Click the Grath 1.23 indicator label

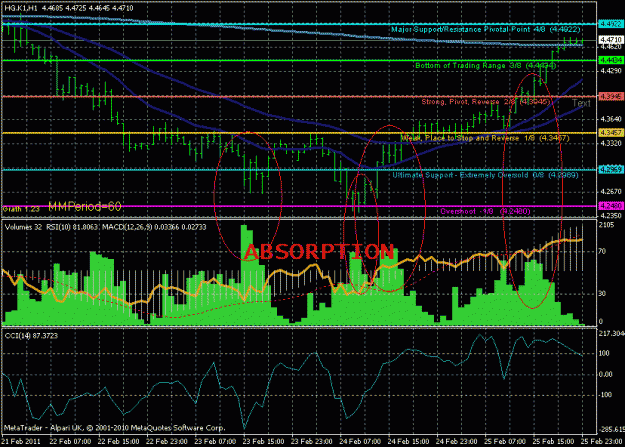pyautogui.click(x=21, y=209)
